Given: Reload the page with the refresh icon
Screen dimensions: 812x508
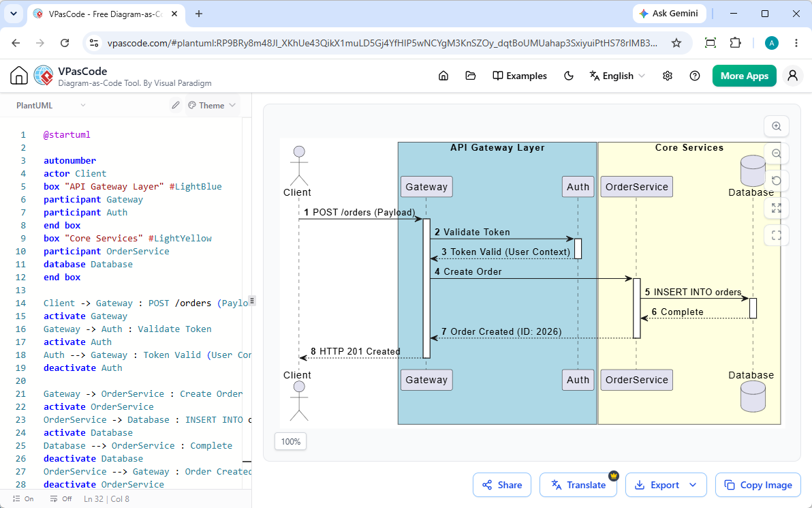Looking at the screenshot, I should coord(65,43).
